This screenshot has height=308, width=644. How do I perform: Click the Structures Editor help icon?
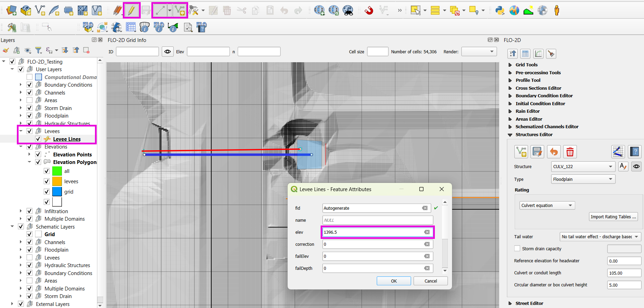click(x=634, y=152)
